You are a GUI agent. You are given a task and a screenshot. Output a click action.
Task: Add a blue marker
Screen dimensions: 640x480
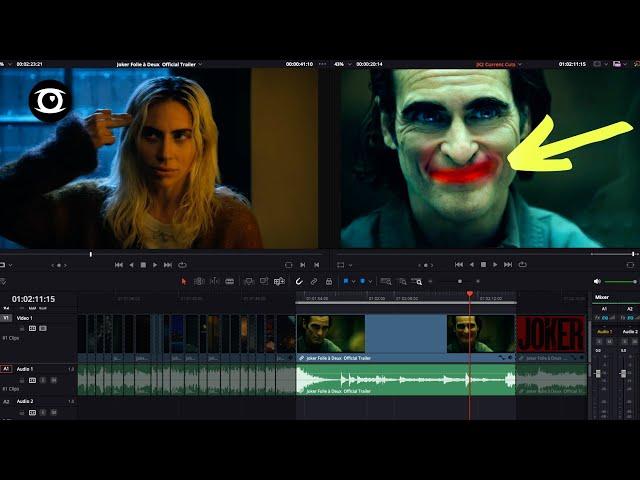(x=362, y=281)
